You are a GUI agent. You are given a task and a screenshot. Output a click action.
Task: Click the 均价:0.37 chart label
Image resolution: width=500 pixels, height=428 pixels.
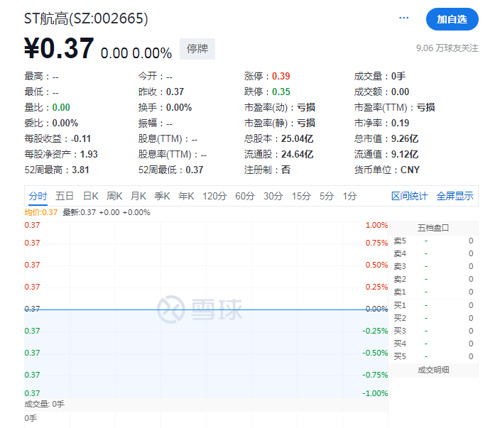(x=41, y=212)
